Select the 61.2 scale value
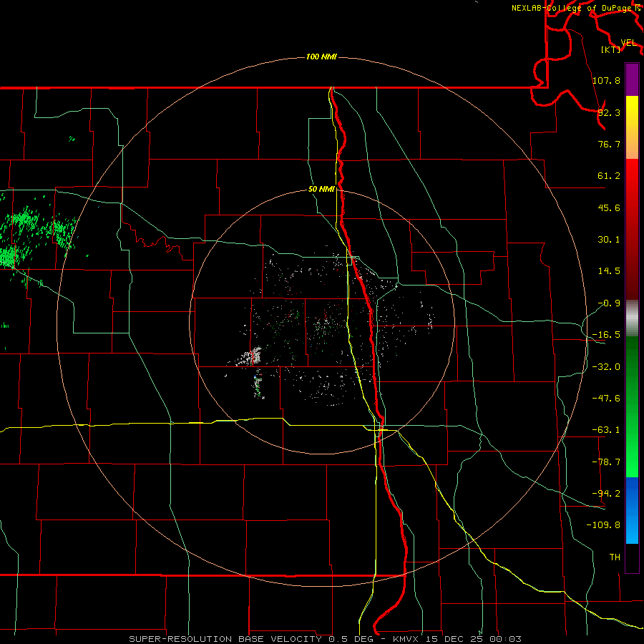 pyautogui.click(x=609, y=176)
